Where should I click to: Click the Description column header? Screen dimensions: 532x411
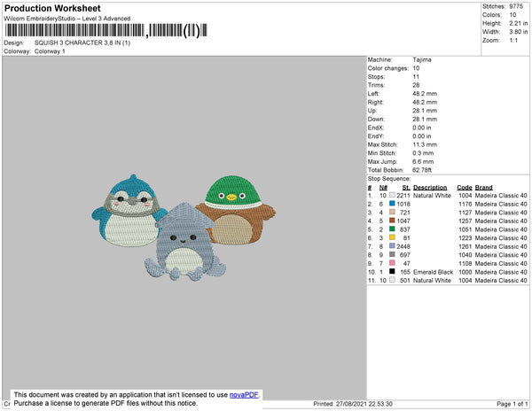pos(430,188)
